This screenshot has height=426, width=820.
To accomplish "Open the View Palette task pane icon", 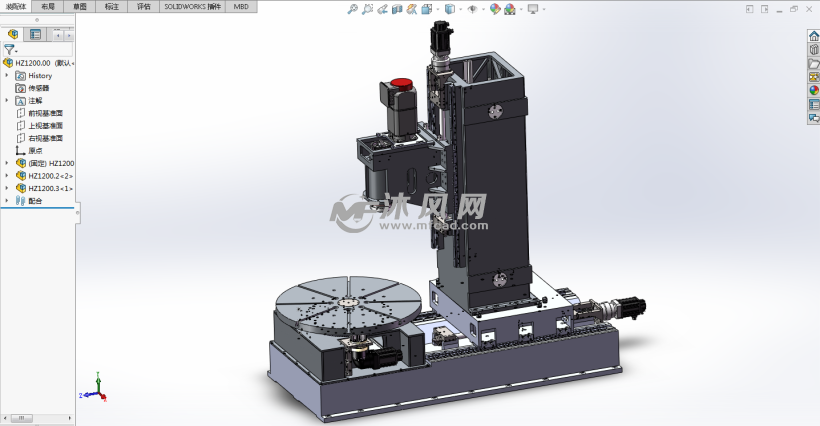I will [x=814, y=77].
